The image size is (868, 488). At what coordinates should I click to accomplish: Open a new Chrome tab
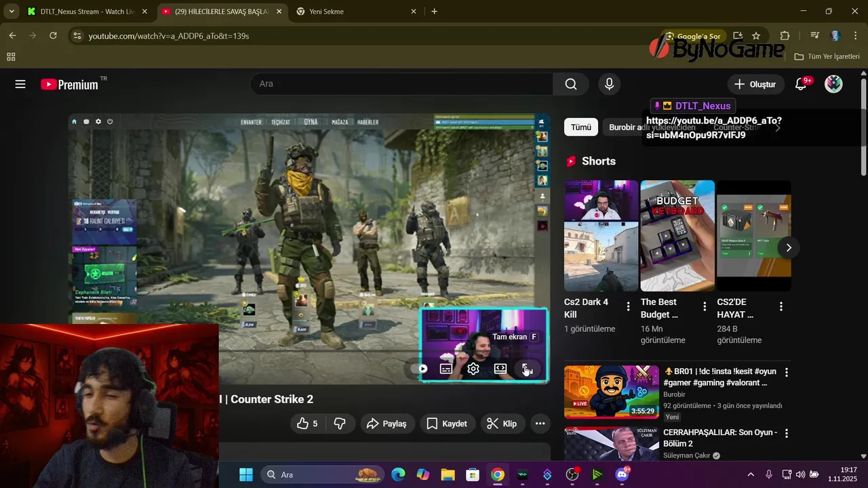[434, 12]
